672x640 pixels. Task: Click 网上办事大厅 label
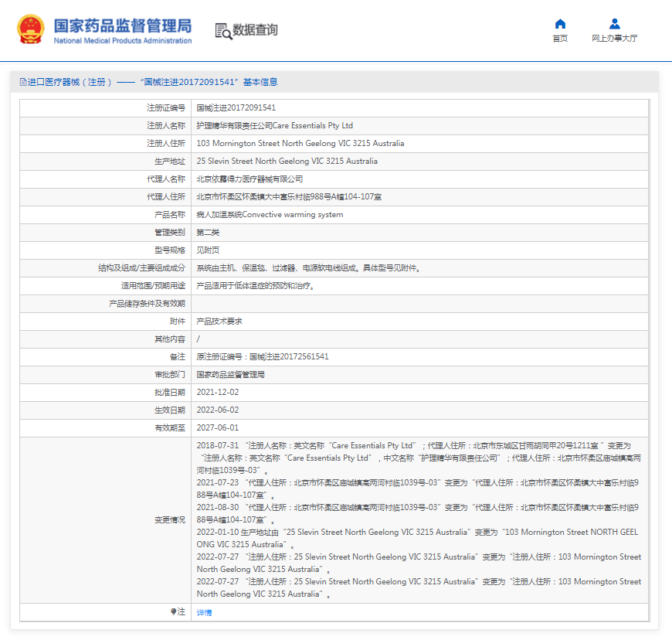tap(615, 39)
